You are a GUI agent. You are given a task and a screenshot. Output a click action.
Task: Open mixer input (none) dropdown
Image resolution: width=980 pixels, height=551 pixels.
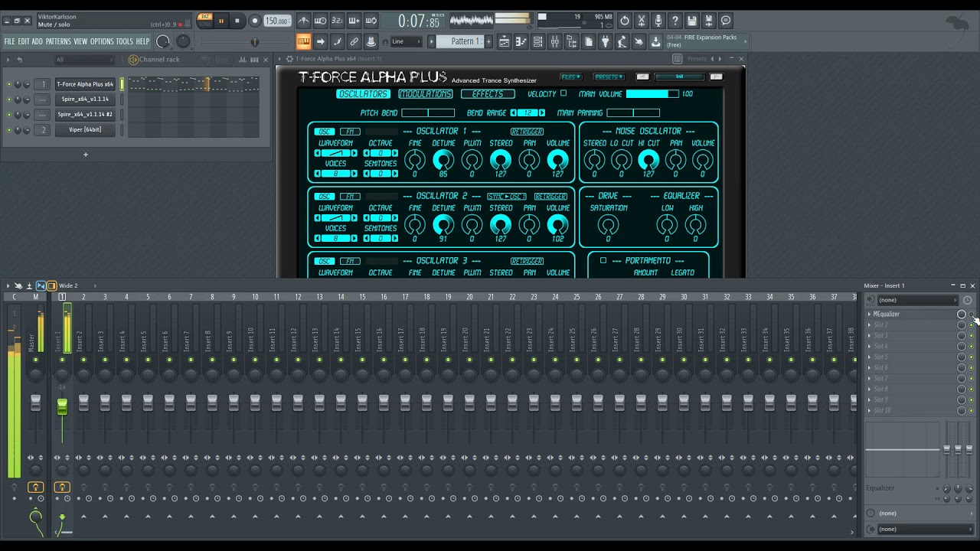pos(918,300)
